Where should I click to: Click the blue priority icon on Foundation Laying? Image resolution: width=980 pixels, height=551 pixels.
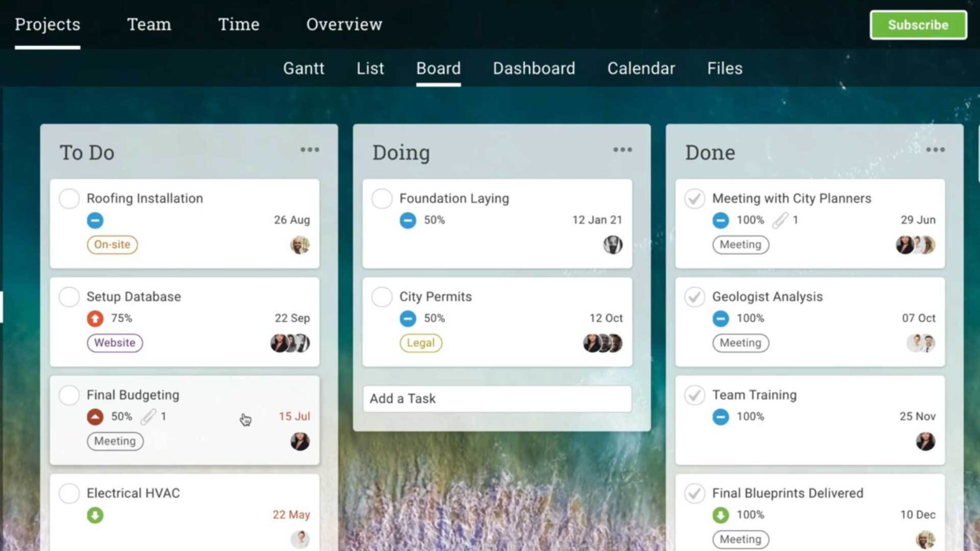(x=408, y=220)
